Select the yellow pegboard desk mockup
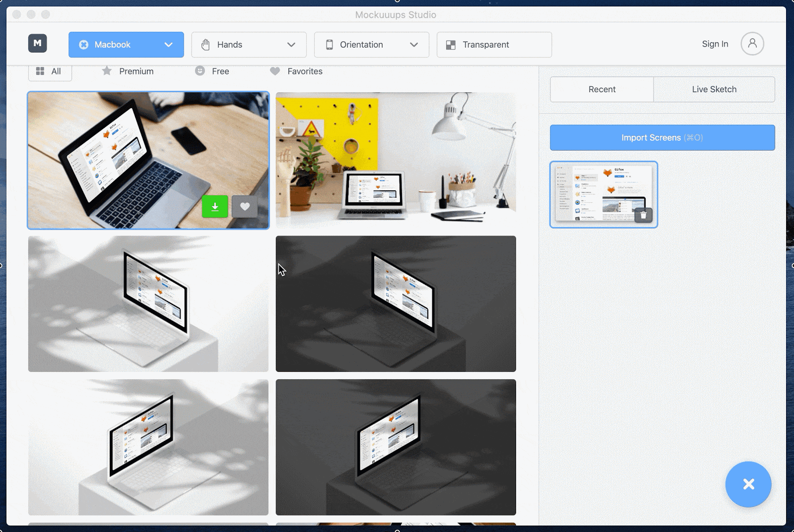The image size is (794, 532). 396,160
